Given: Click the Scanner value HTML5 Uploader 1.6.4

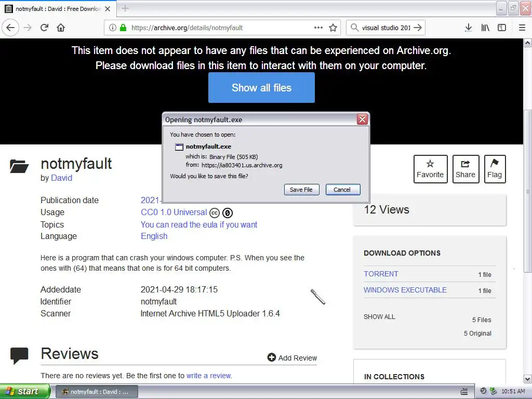Looking at the screenshot, I should 210,313.
